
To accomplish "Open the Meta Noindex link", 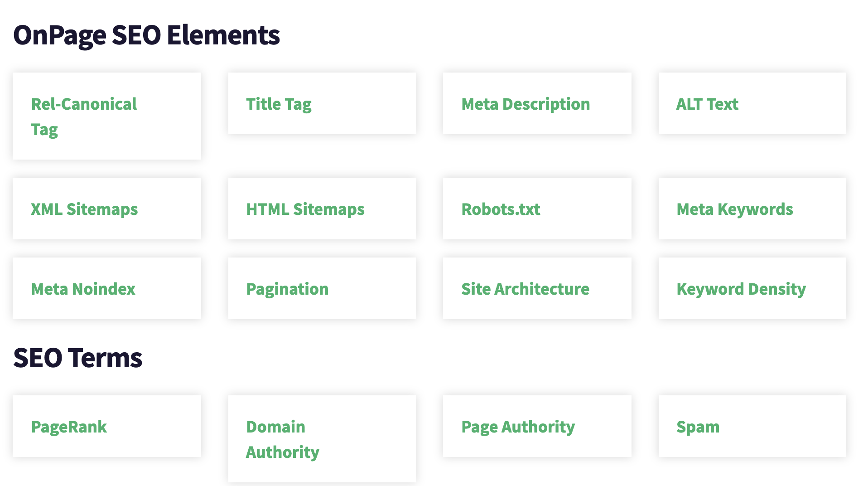I will pos(83,289).
